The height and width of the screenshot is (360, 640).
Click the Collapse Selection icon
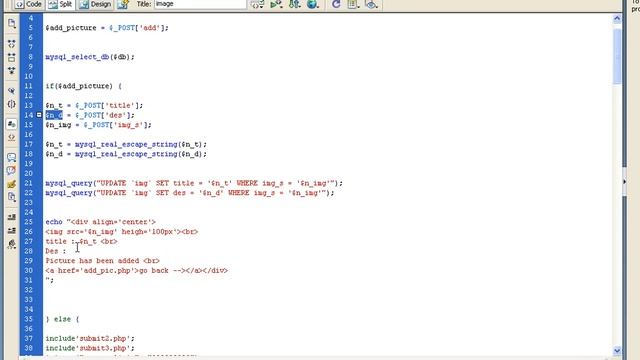pyautogui.click(x=11, y=57)
